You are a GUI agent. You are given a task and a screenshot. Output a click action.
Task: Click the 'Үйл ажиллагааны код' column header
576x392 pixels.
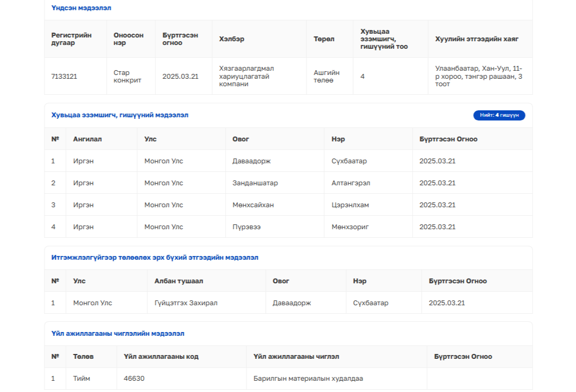click(x=161, y=357)
